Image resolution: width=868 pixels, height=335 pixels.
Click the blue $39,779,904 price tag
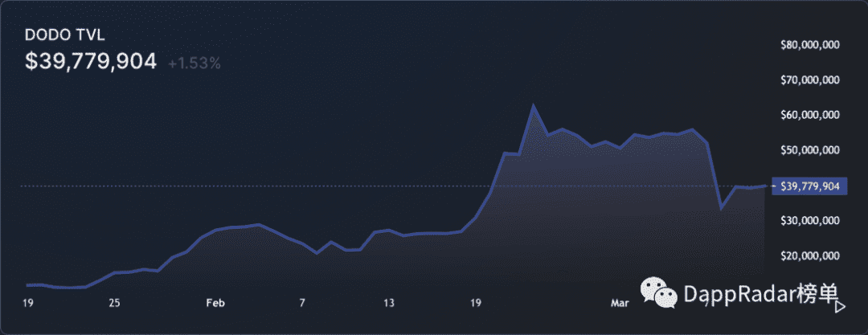pos(810,186)
